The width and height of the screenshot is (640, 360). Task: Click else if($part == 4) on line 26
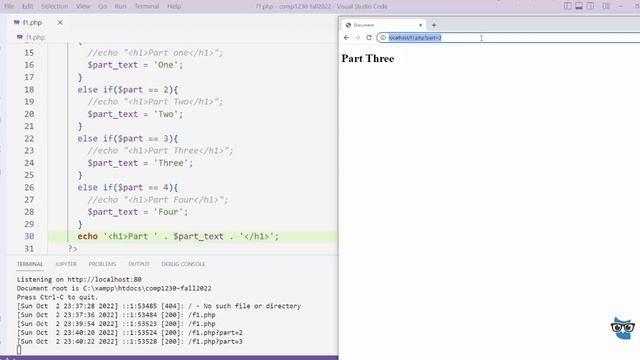point(128,187)
